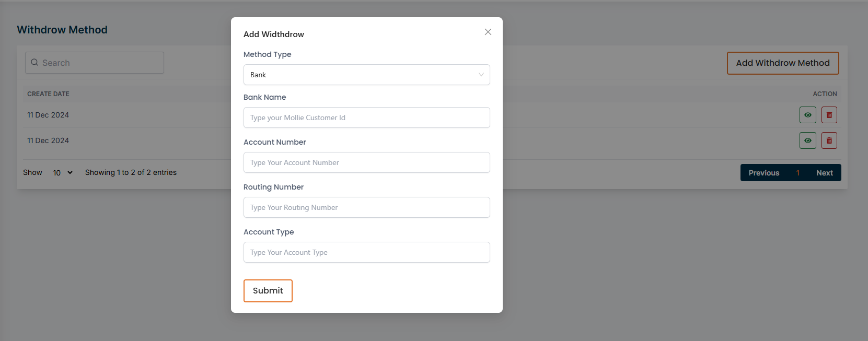Image resolution: width=868 pixels, height=341 pixels.
Task: Click the magnifier search icon
Action: coord(34,63)
